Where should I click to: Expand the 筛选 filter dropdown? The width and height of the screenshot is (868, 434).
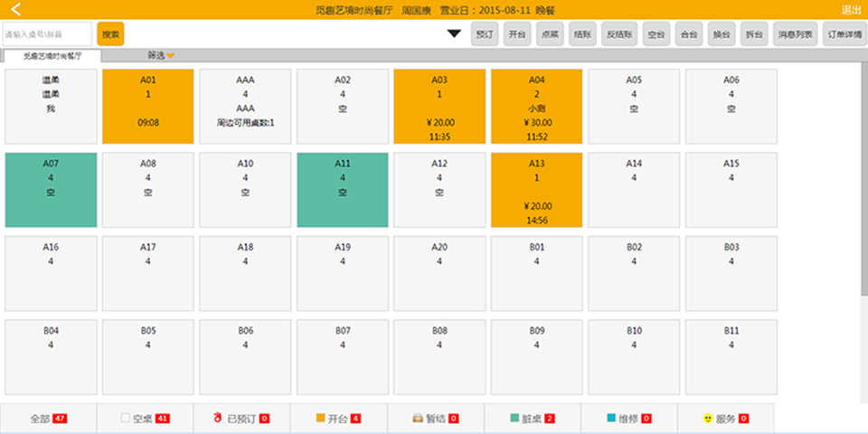point(161,55)
